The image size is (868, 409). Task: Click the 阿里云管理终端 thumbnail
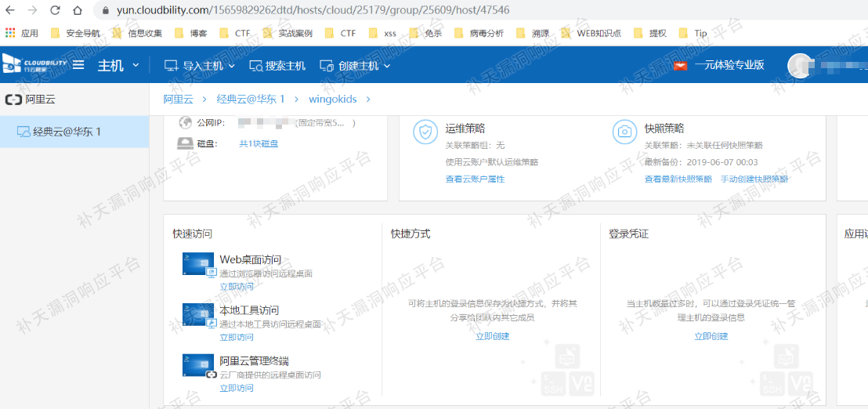(198, 365)
